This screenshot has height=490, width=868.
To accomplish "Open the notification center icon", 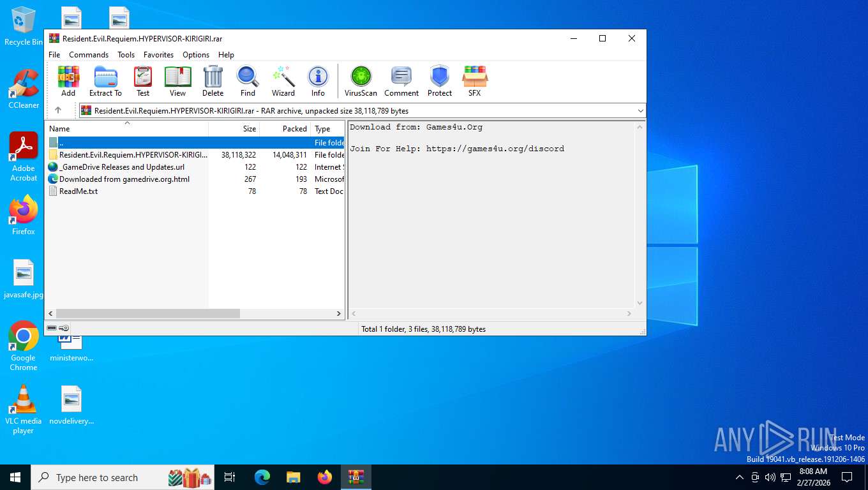I will [847, 477].
